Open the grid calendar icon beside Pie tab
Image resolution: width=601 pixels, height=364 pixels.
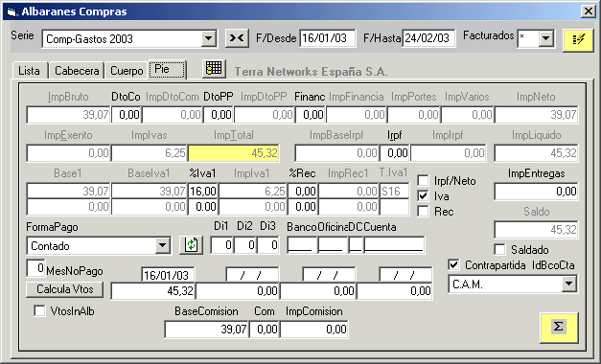tap(214, 69)
